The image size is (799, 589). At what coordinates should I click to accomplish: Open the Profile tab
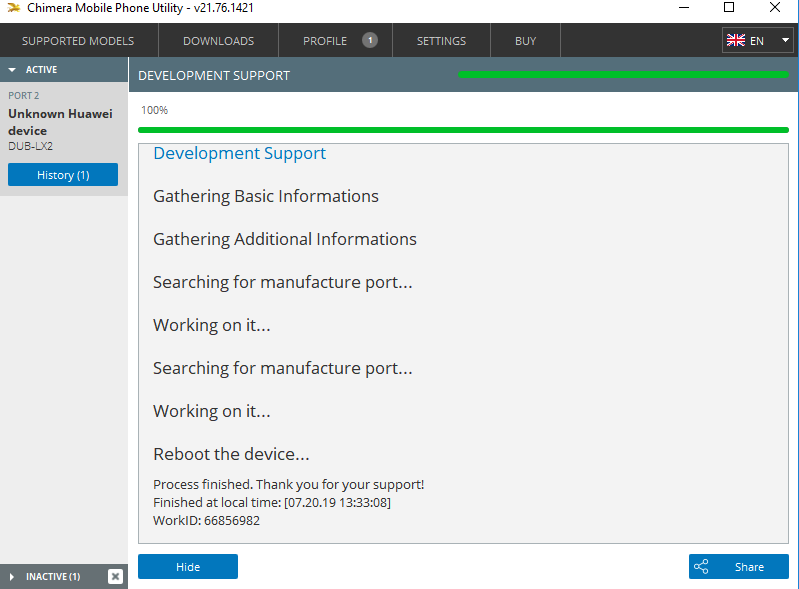(x=335, y=41)
